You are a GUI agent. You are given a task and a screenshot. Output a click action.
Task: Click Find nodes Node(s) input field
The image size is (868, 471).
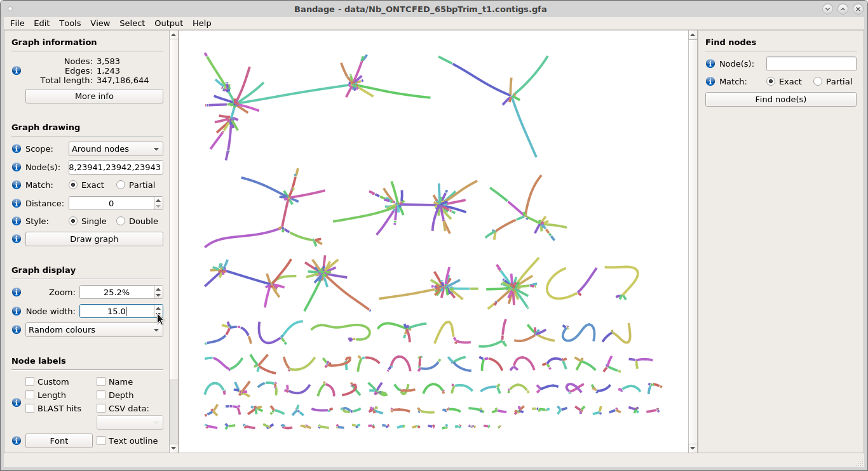[x=811, y=63]
